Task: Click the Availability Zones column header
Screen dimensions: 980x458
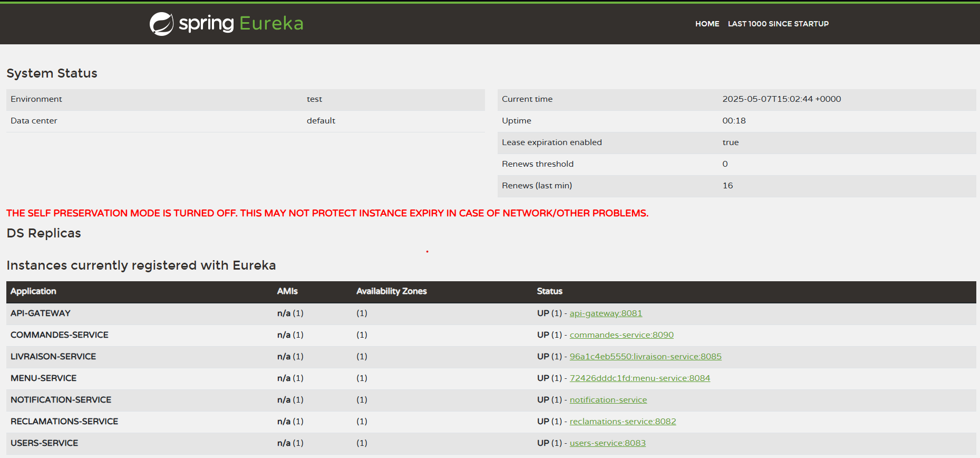Action: (x=392, y=291)
